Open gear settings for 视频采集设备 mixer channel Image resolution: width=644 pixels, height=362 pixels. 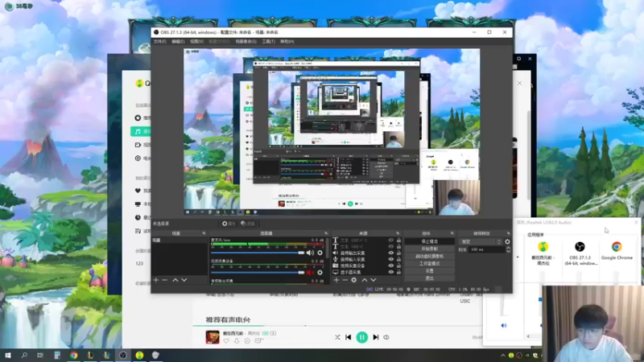tap(320, 272)
